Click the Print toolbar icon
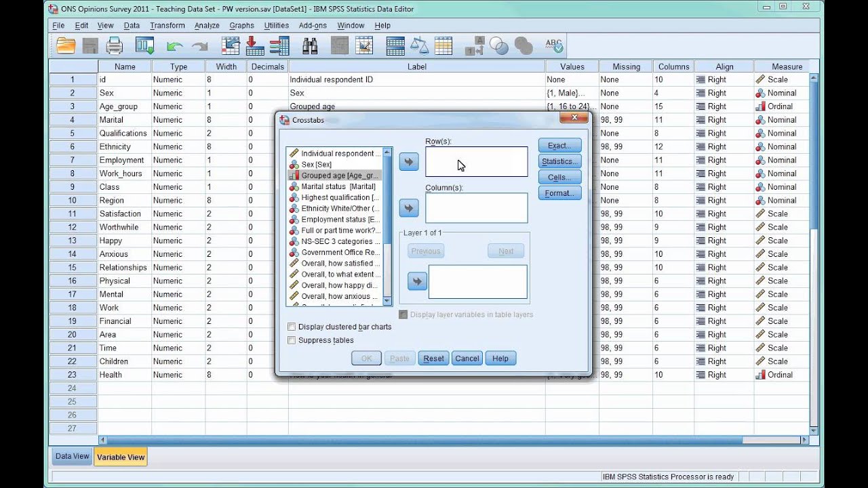The width and height of the screenshot is (868, 488). click(x=114, y=46)
